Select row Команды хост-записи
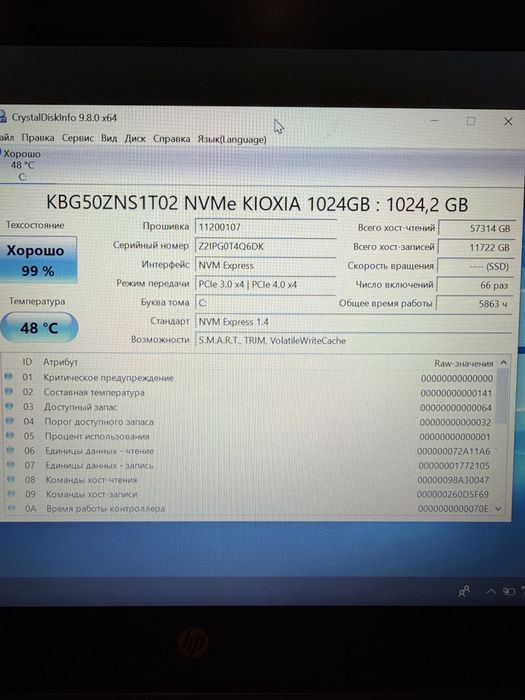525x700 pixels. point(250,494)
